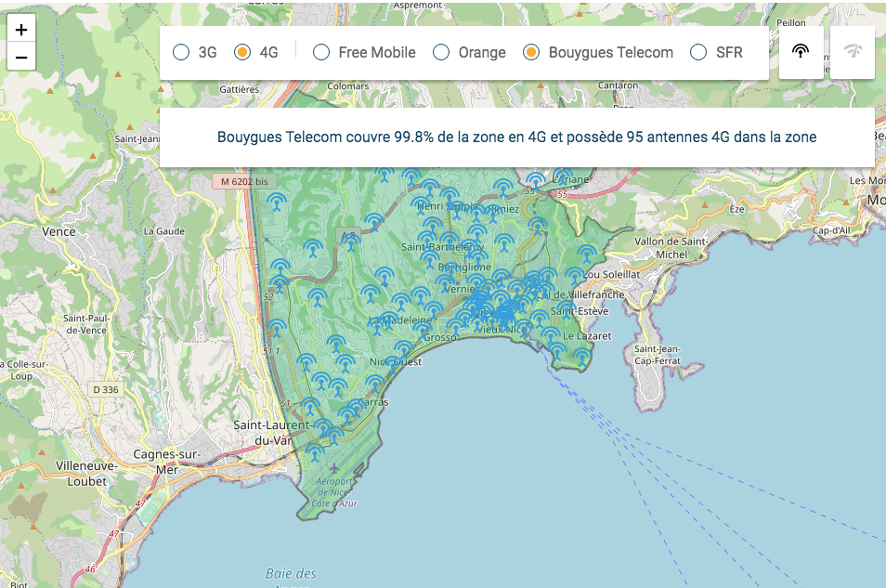Open the antenna marker left of Lou Soleillat

[x=574, y=276]
